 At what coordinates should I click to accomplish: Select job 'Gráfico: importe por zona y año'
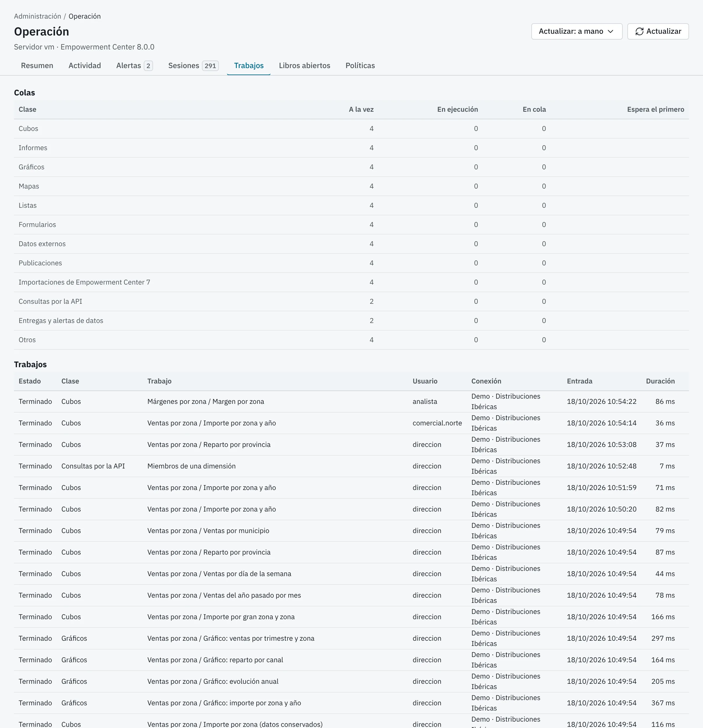351,703
